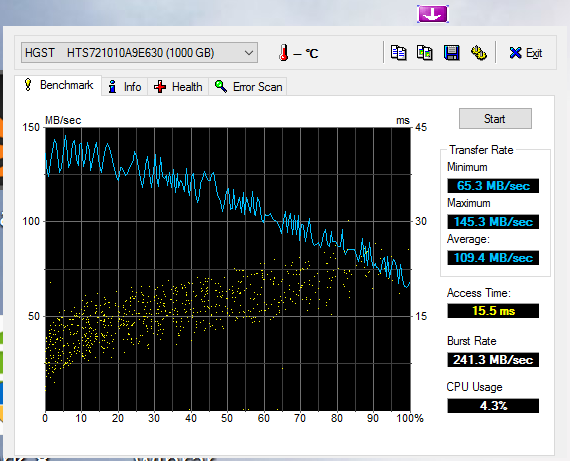This screenshot has height=461, width=570.
Task: Click the thermometer temperature icon
Action: tap(284, 53)
